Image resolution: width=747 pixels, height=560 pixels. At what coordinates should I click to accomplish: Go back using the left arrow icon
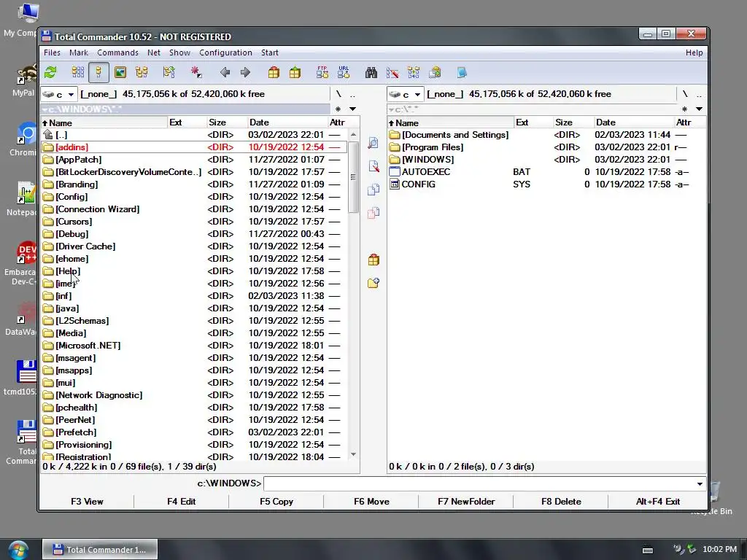tap(225, 72)
